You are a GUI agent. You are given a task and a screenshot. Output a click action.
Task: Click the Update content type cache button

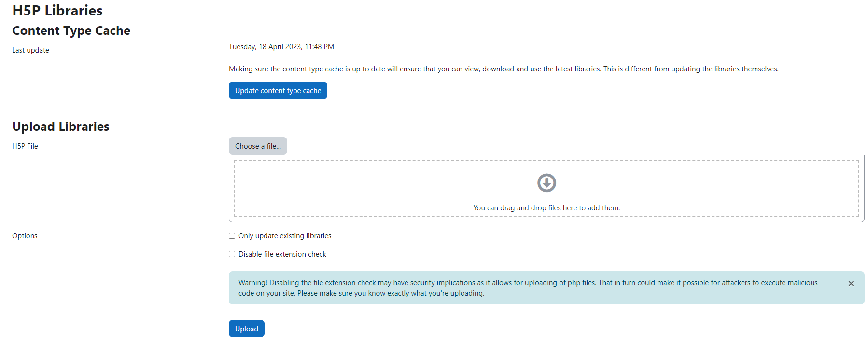(278, 91)
